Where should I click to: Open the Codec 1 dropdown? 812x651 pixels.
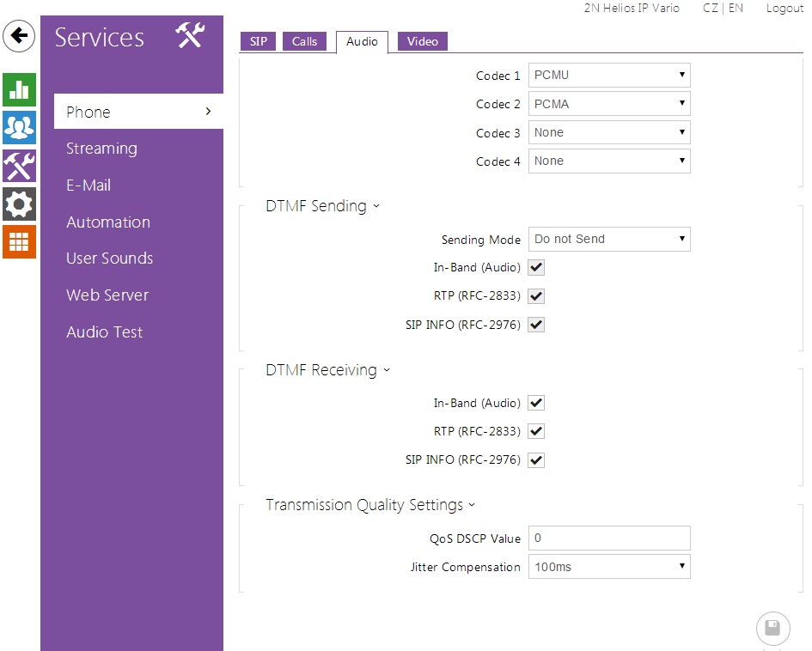point(609,76)
